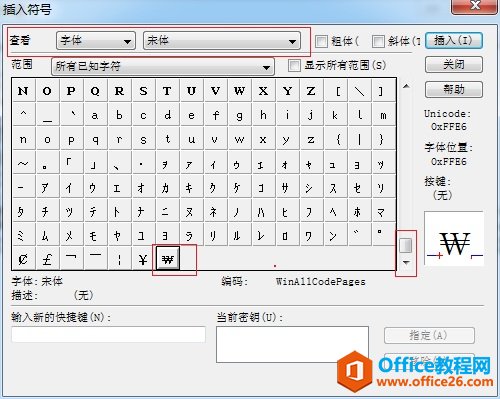Viewport: 500px width, 399px height.
Task: Select right curly brace } cell
Action: click(x=384, y=139)
